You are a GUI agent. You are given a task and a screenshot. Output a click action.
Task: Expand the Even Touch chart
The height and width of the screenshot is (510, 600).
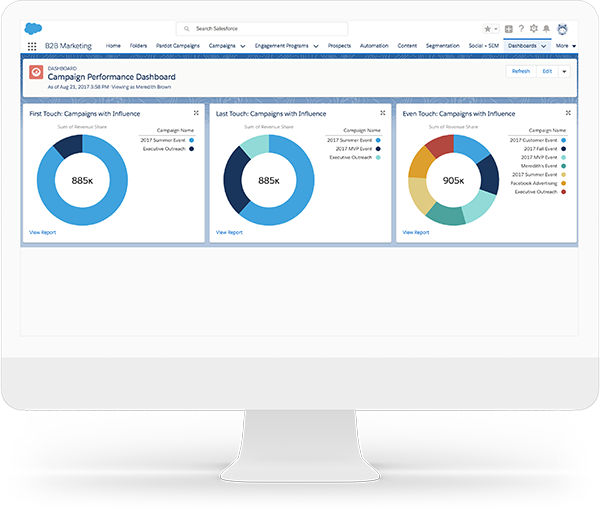(568, 113)
